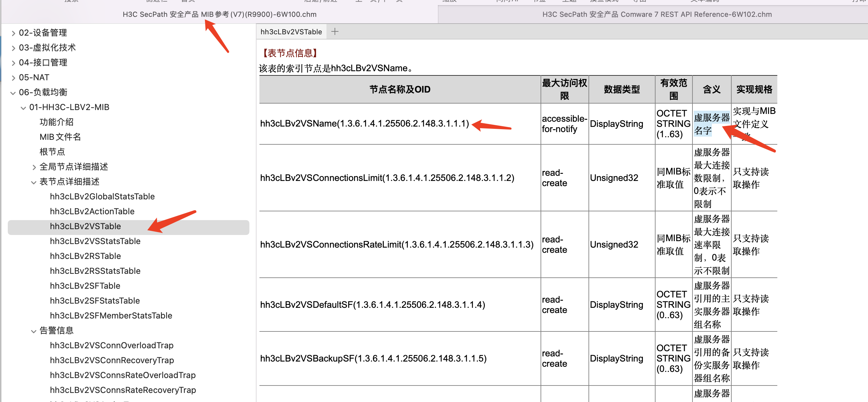
Task: Collapse the 告警信息 group
Action: click(34, 331)
